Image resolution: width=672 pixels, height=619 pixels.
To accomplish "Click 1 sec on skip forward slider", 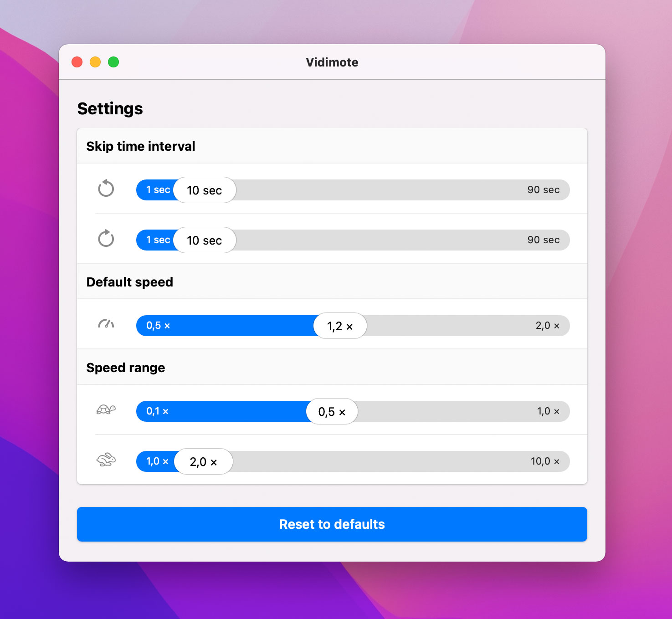I will click(158, 240).
